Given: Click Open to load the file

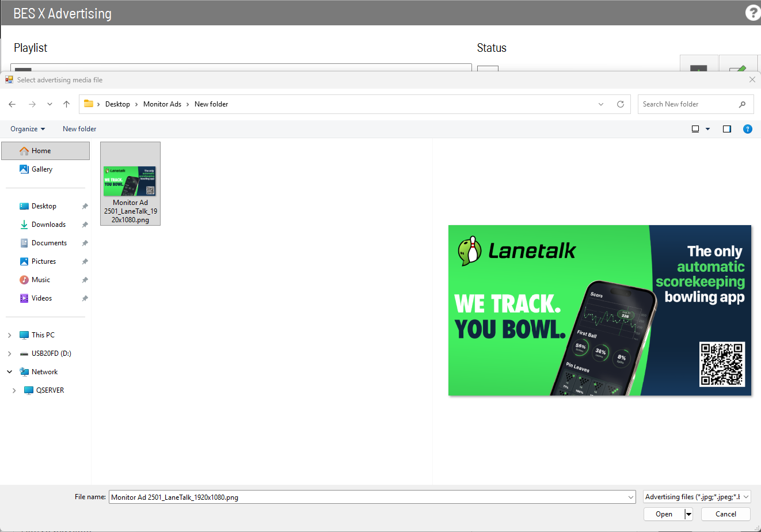Looking at the screenshot, I should tap(664, 514).
